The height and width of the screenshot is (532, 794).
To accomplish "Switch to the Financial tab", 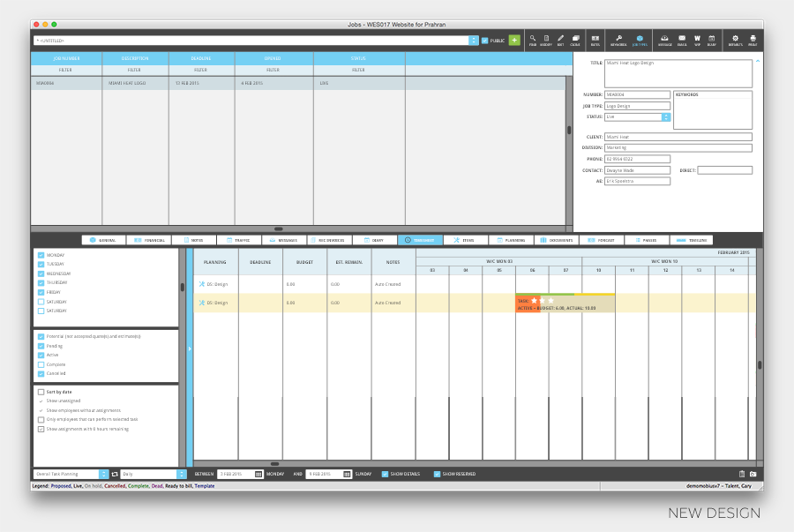I will coord(149,240).
